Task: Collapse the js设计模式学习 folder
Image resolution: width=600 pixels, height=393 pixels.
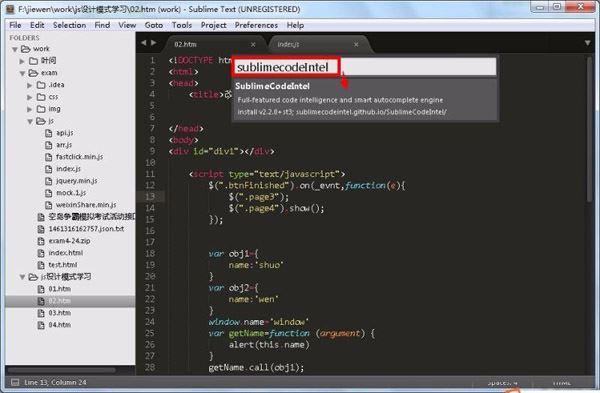Action: point(22,277)
